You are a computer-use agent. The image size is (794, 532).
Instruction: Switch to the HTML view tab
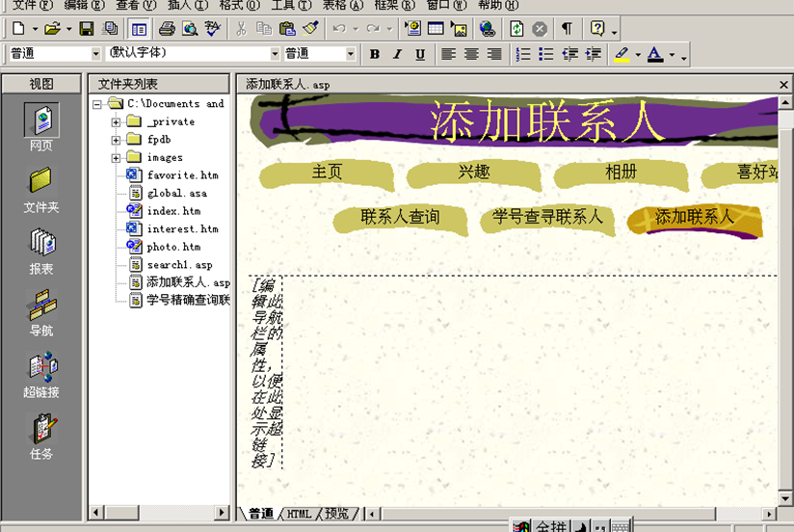click(x=300, y=514)
